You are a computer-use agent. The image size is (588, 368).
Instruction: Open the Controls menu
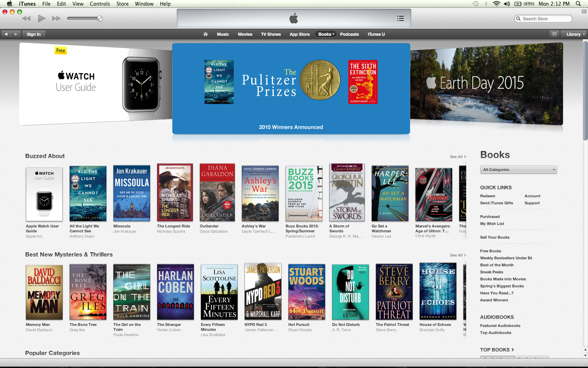point(100,4)
